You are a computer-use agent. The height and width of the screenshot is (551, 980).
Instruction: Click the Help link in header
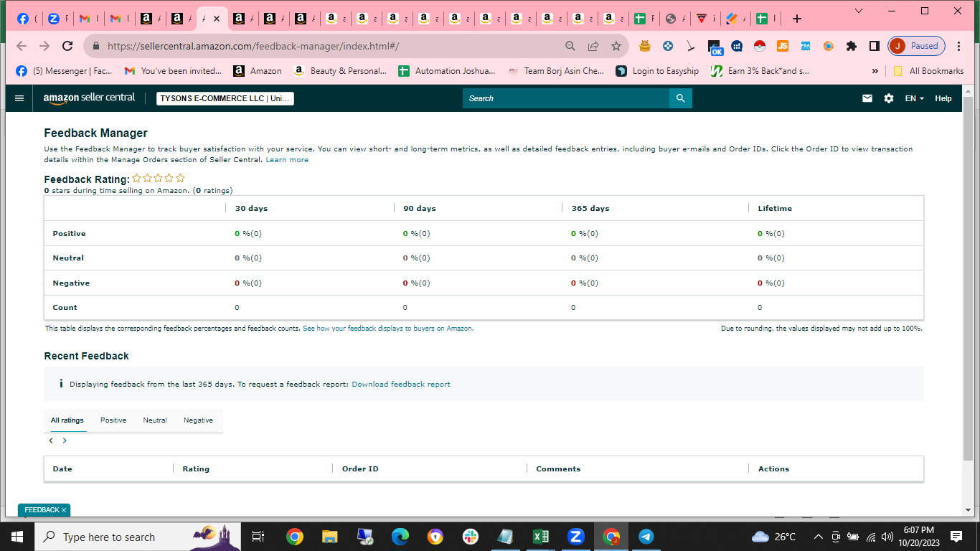click(x=943, y=98)
